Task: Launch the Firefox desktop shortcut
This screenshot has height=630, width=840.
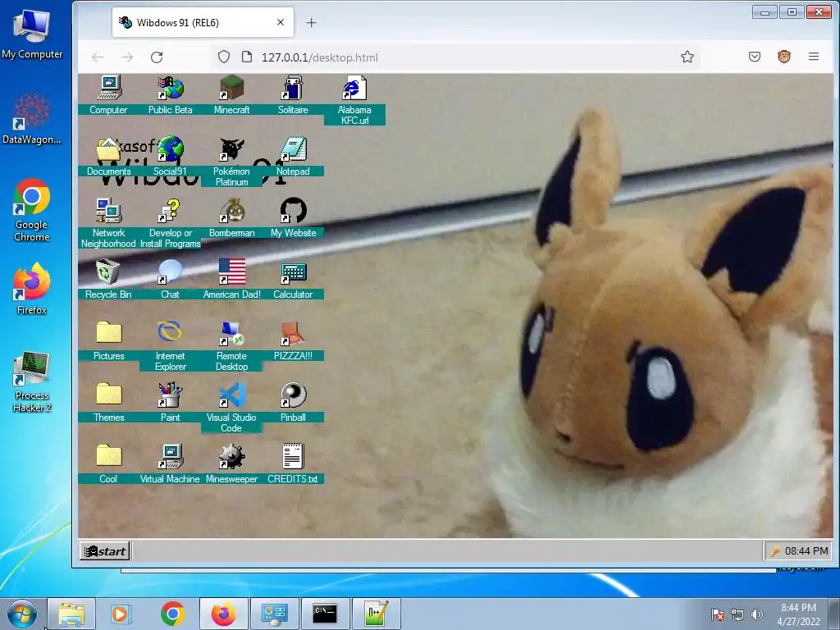Action: (x=32, y=288)
